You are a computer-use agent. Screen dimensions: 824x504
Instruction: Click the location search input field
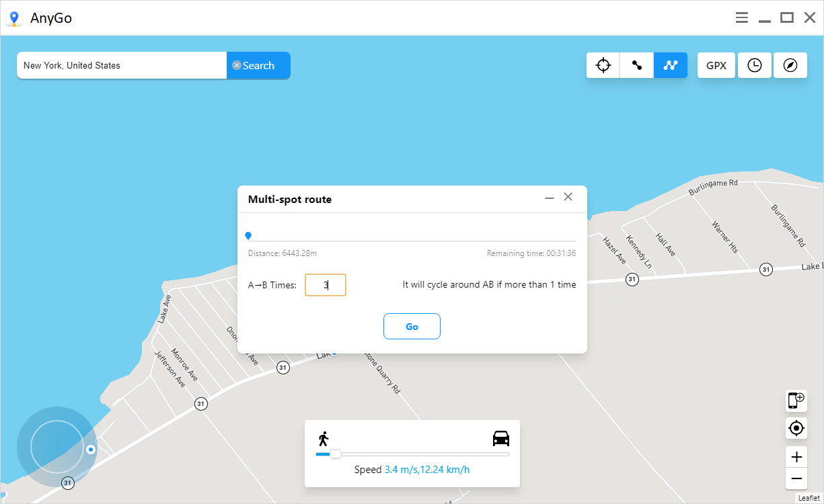[121, 65]
